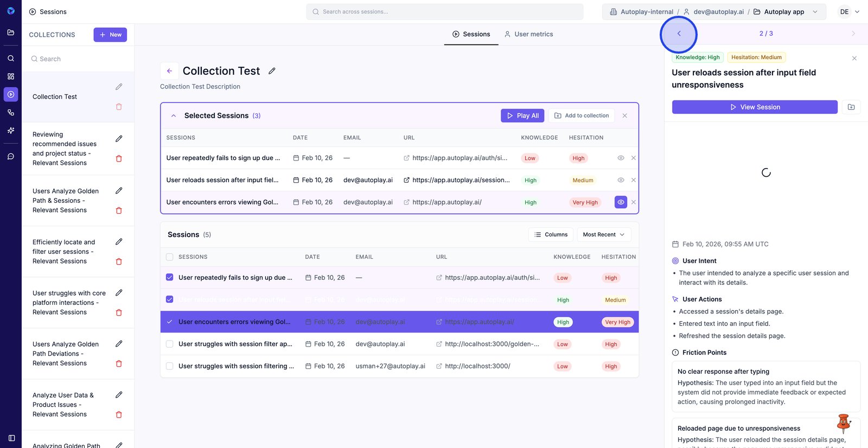The image size is (868, 448).
Task: Check the 'User struggles with session filter ap...' checkbox
Action: (x=170, y=344)
